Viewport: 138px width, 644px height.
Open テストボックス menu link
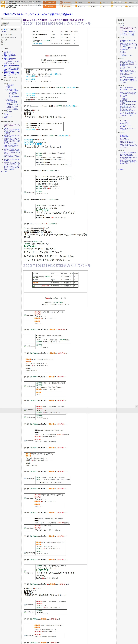point(8,116)
